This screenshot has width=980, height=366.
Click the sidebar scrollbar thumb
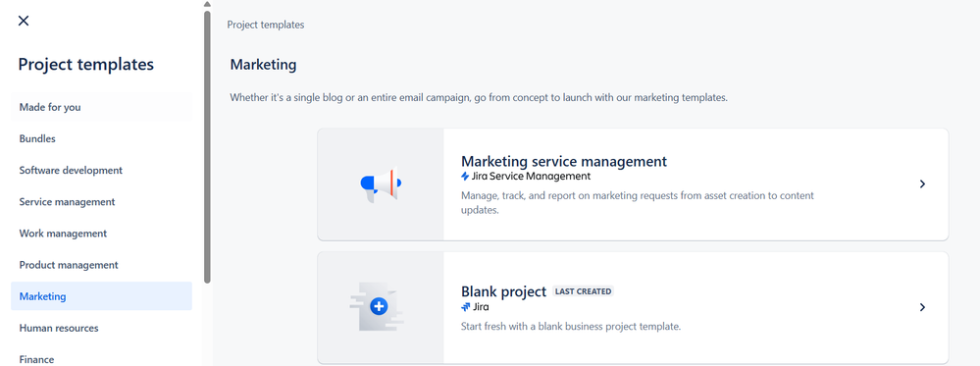tap(208, 147)
